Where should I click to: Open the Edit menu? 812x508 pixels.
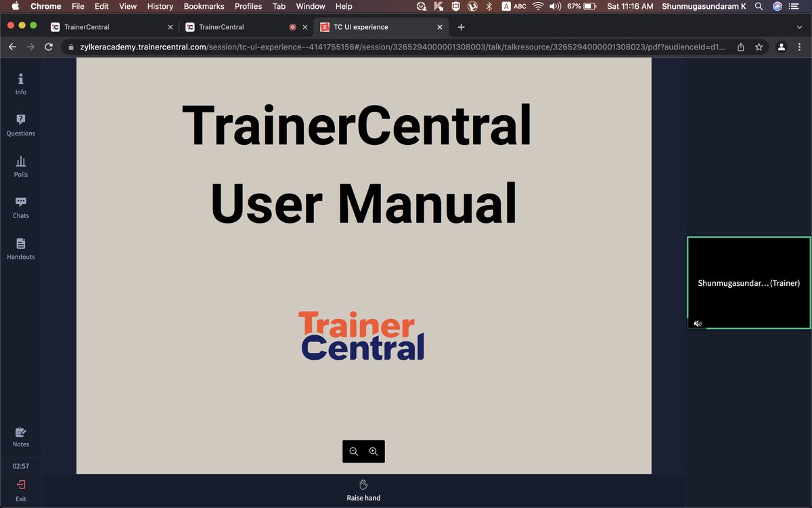101,6
